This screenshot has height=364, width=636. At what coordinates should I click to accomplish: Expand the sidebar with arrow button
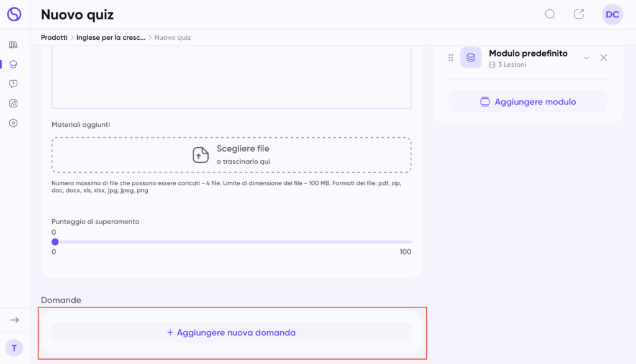coord(14,320)
